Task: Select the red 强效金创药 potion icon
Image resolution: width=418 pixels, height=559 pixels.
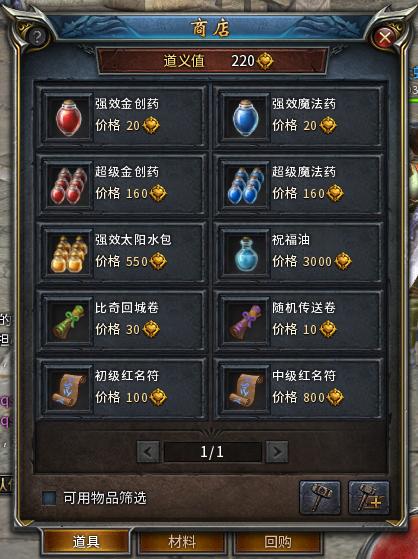Action: point(68,118)
